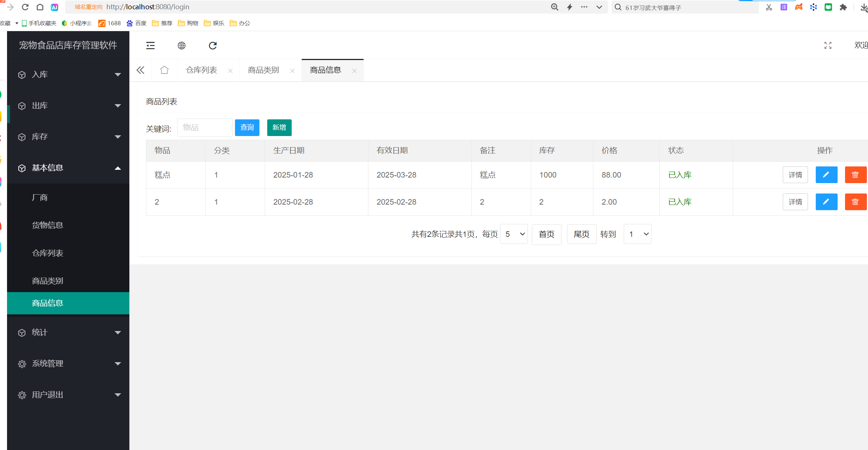This screenshot has width=868, height=450.
Task: Click the green 新增 button
Action: [279, 128]
